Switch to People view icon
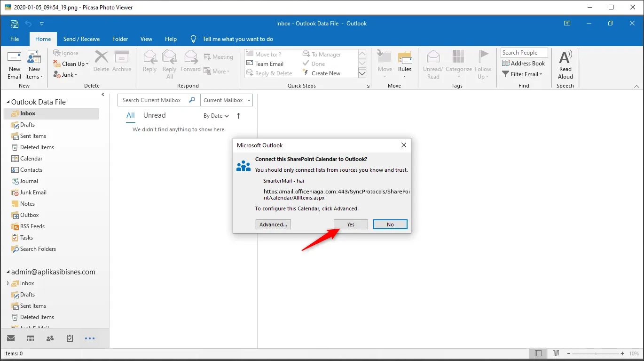The height and width of the screenshot is (361, 644). pyautogui.click(x=50, y=338)
